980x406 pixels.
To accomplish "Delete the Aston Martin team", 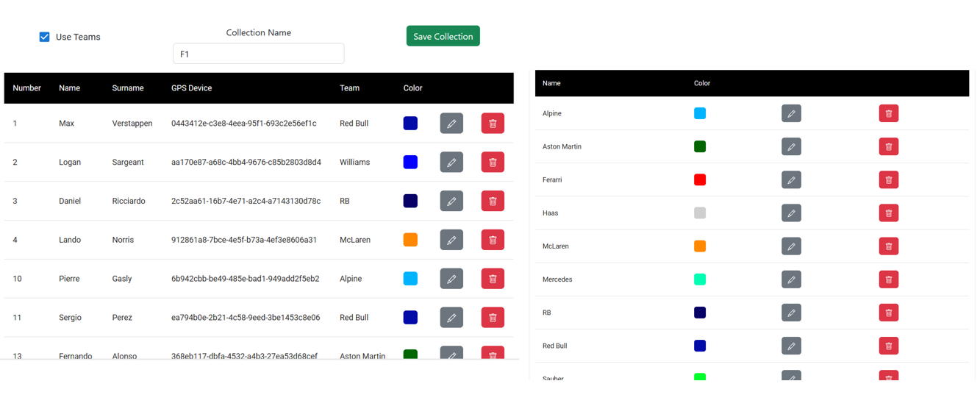I will tap(888, 147).
